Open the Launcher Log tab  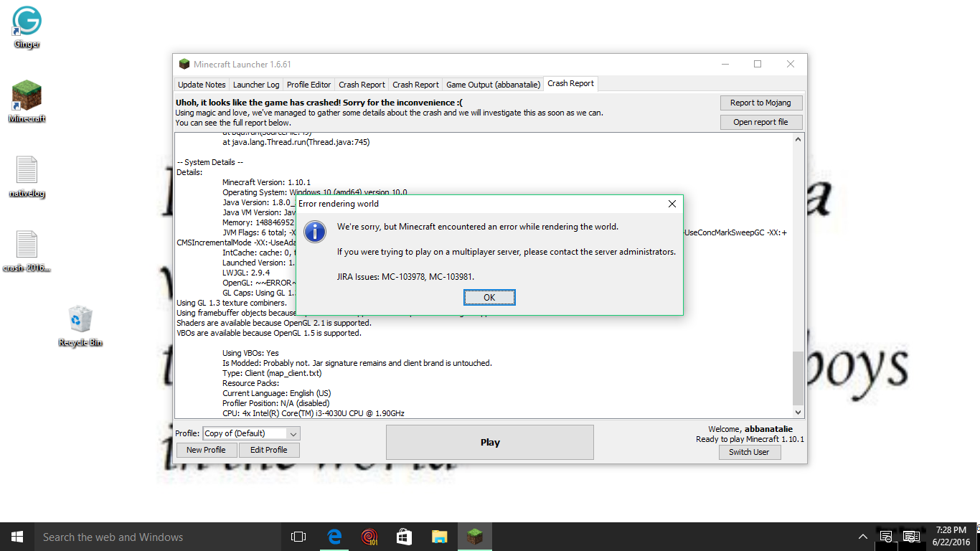click(256, 85)
